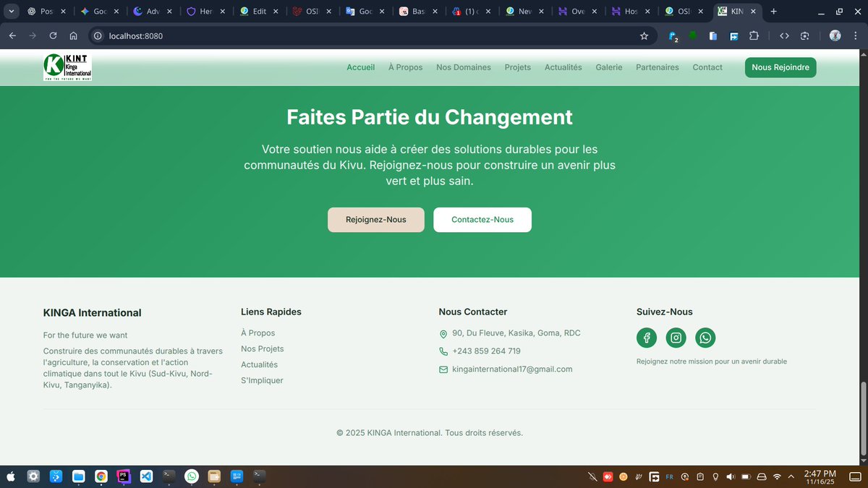Screen dimensions: 868x488
Task: Open Visual Studio Code from the dock
Action: [x=146, y=476]
